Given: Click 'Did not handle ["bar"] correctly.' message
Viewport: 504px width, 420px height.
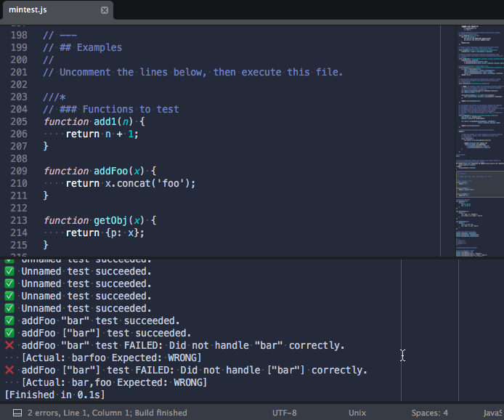Looking at the screenshot, I should tap(274, 370).
